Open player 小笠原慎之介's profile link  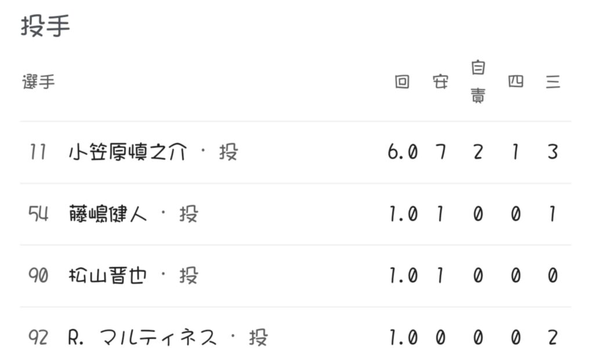[x=128, y=152]
